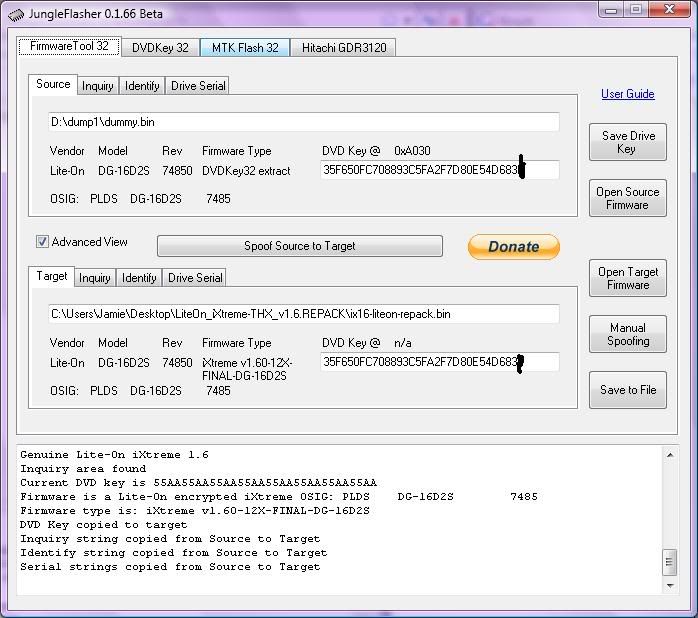Click the Save Drive Key button
This screenshot has width=698, height=618.
pos(627,142)
